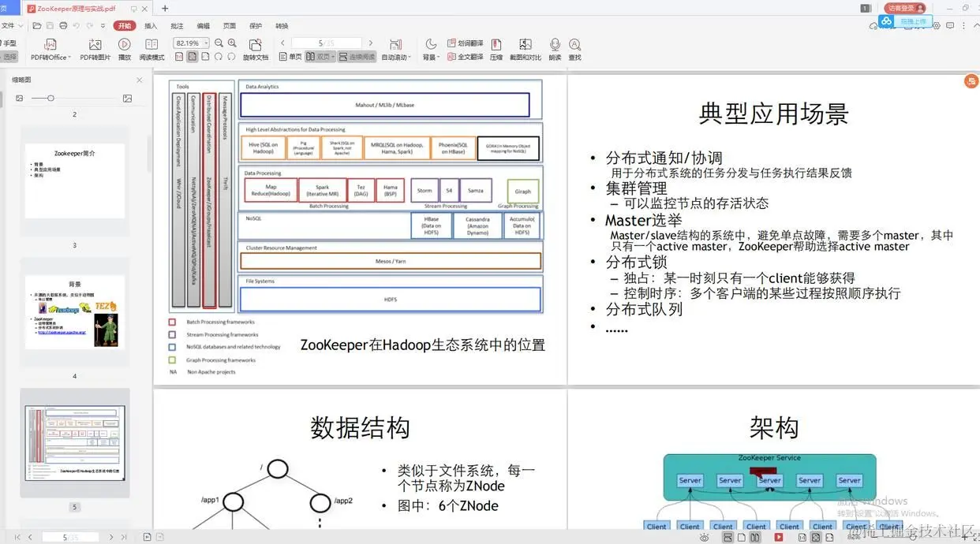Click the 压缩 compress tool

496,50
